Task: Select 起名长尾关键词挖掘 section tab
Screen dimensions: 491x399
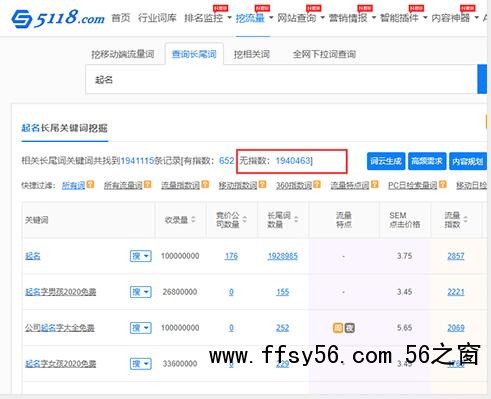Action: point(64,128)
